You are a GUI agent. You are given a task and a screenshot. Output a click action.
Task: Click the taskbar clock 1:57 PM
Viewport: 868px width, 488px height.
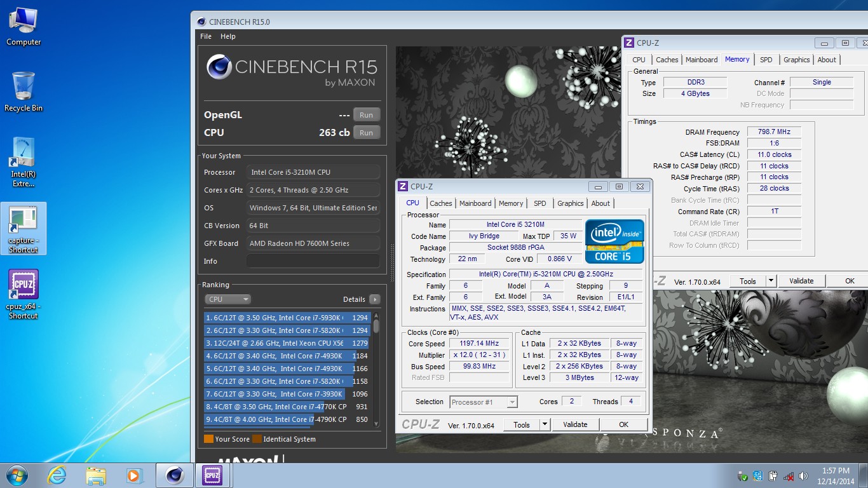[835, 471]
